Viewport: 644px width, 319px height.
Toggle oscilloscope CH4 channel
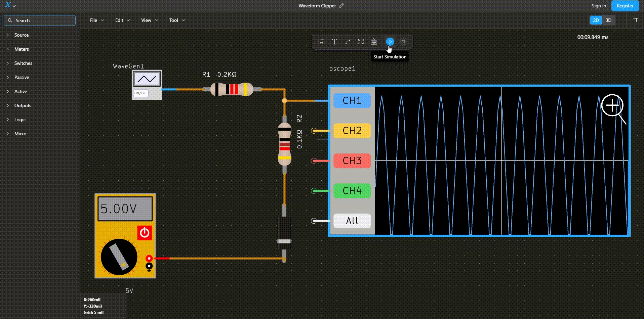point(352,191)
